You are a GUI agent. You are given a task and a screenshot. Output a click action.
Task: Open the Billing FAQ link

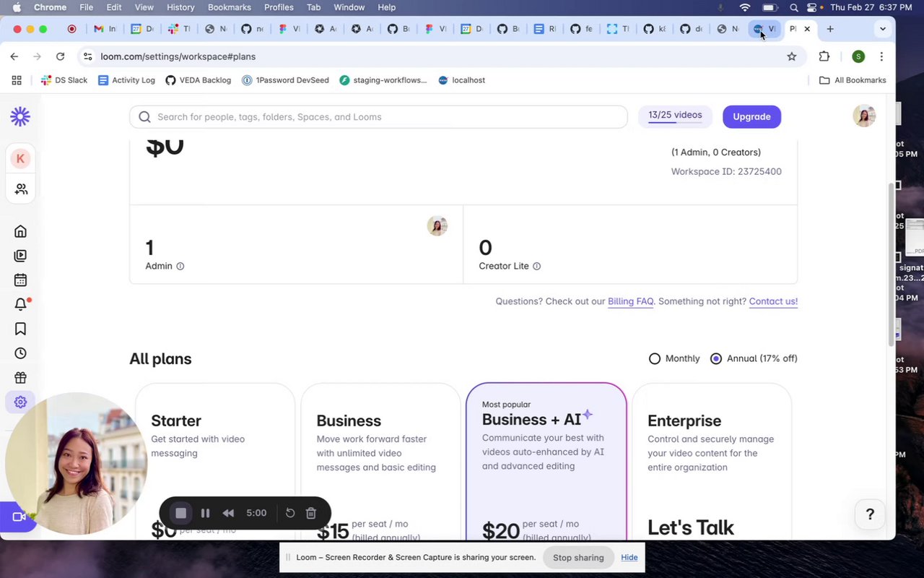[630, 301]
